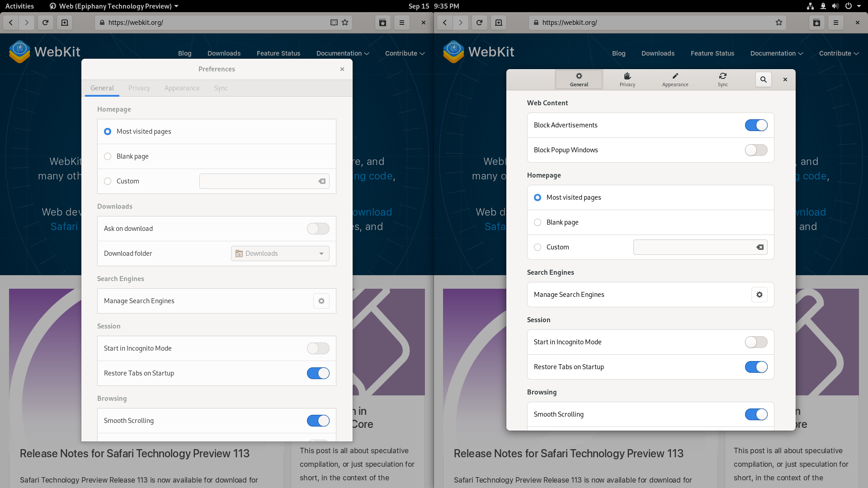Viewport: 868px width, 488px height.
Task: Toggle Block Popup Windows switch off
Action: pos(756,150)
